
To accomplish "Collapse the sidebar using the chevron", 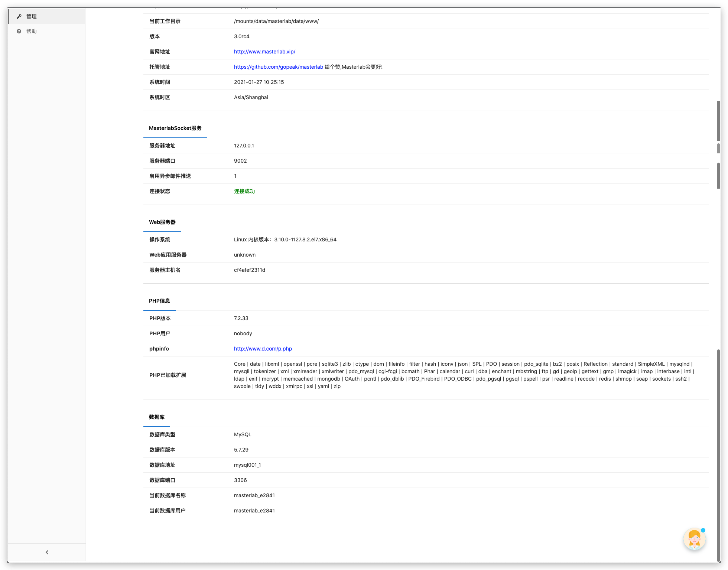I will pyautogui.click(x=47, y=552).
